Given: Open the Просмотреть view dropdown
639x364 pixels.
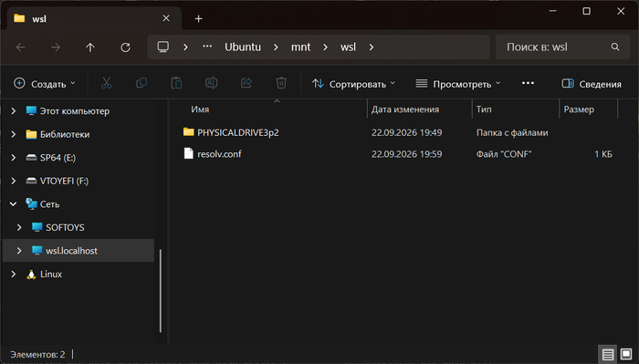Looking at the screenshot, I should pyautogui.click(x=458, y=84).
